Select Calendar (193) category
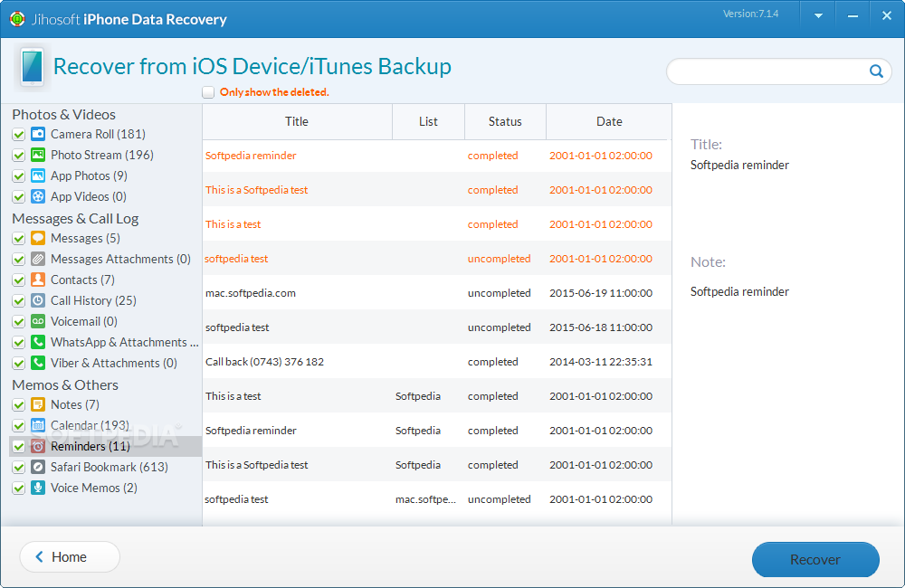The height and width of the screenshot is (588, 905). (90, 425)
